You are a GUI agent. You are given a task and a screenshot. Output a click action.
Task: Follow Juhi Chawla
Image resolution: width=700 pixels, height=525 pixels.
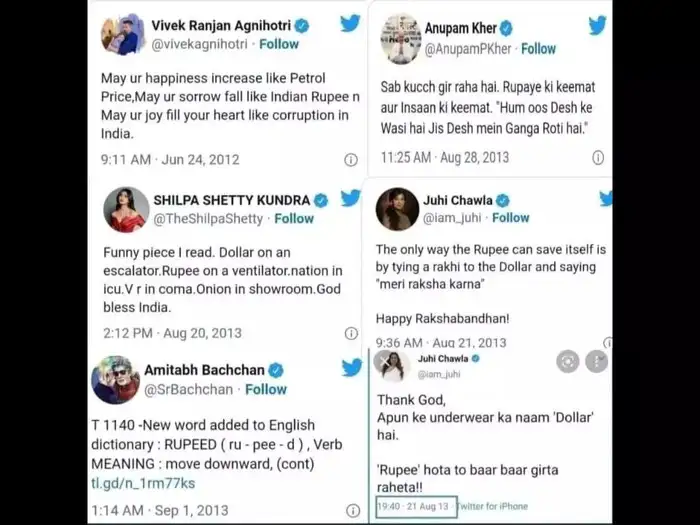(x=510, y=217)
